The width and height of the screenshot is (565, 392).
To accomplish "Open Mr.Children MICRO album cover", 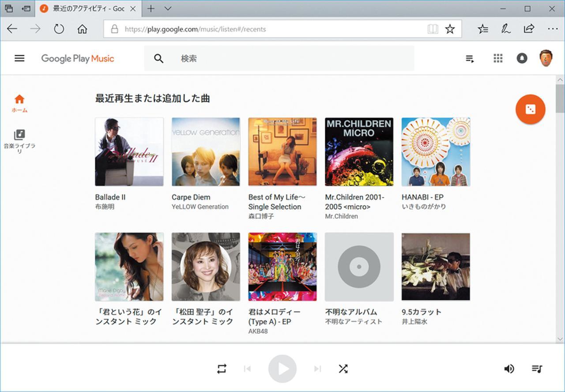I will pos(359,151).
